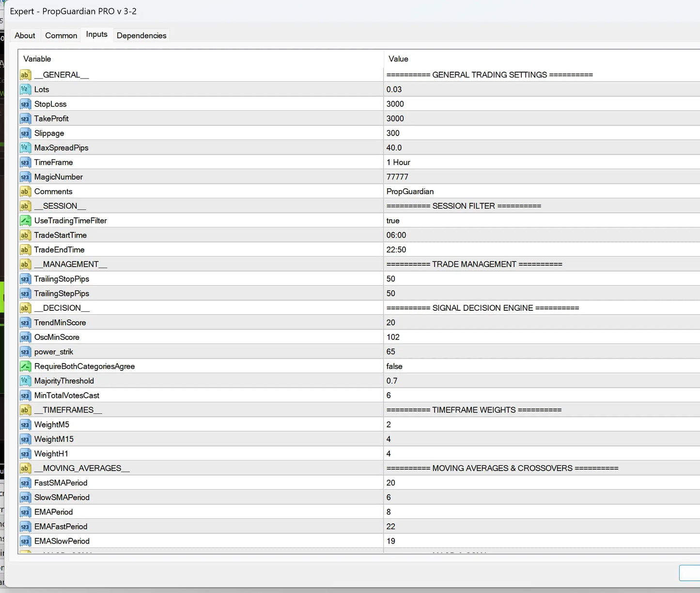Click the integer icon next to StopLoss
This screenshot has width=700, height=593.
tap(25, 104)
